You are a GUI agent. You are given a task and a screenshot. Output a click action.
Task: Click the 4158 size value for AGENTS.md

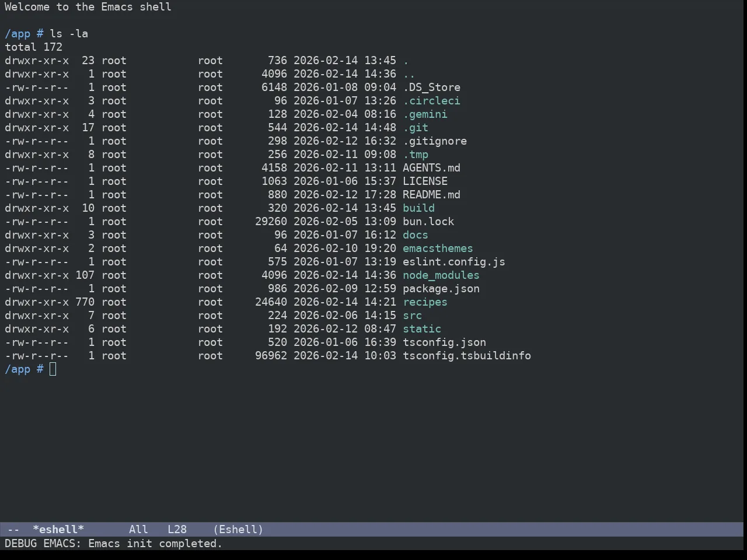274,168
